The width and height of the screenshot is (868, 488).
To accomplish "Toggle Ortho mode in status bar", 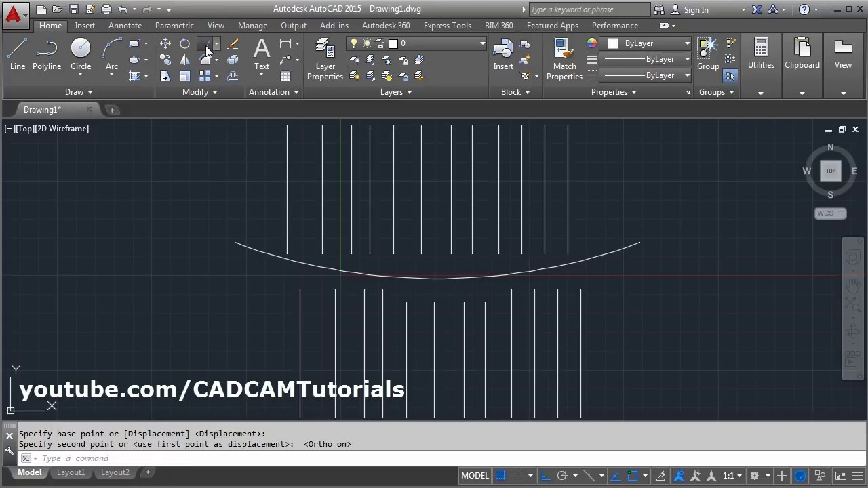I will (545, 476).
